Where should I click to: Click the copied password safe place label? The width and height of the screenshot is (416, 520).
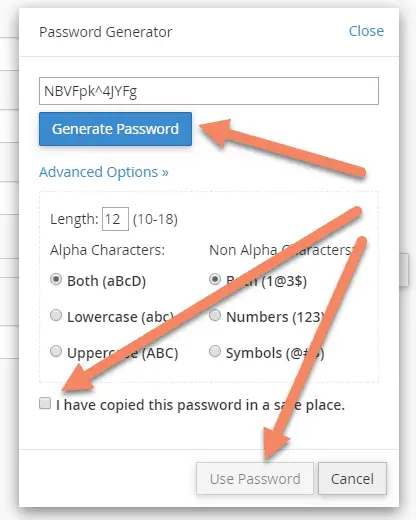pyautogui.click(x=200, y=405)
